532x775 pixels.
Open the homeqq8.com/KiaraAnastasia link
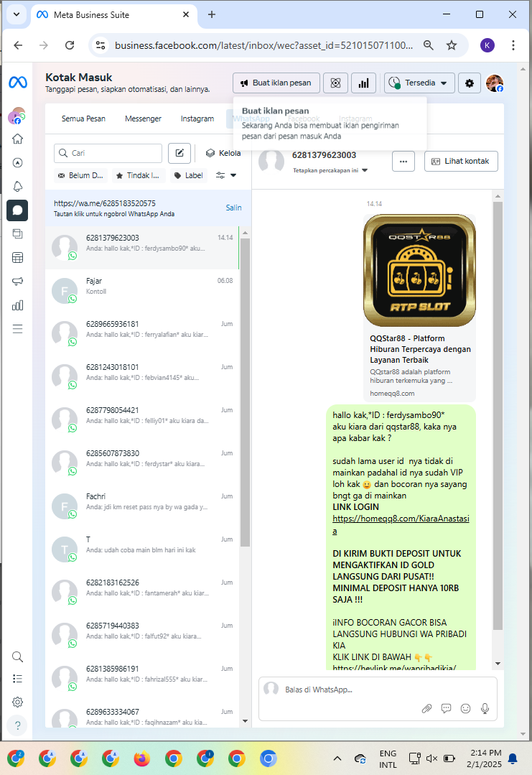[401, 524]
